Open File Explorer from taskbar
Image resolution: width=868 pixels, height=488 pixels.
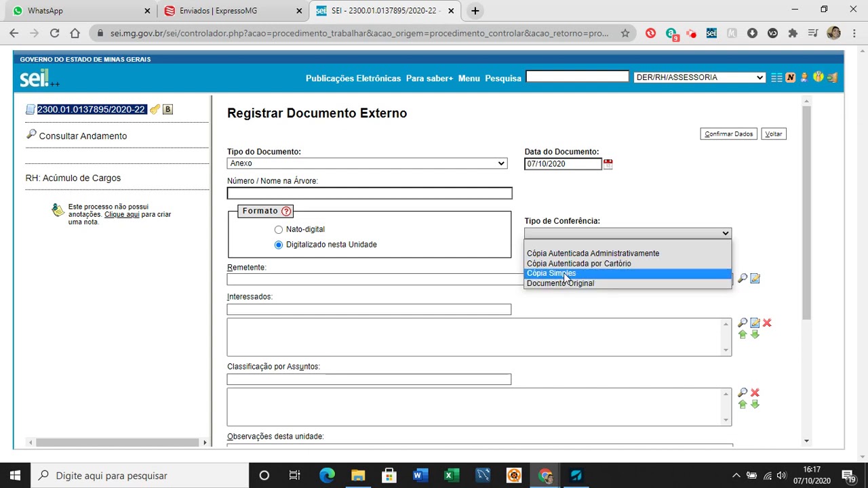point(358,475)
